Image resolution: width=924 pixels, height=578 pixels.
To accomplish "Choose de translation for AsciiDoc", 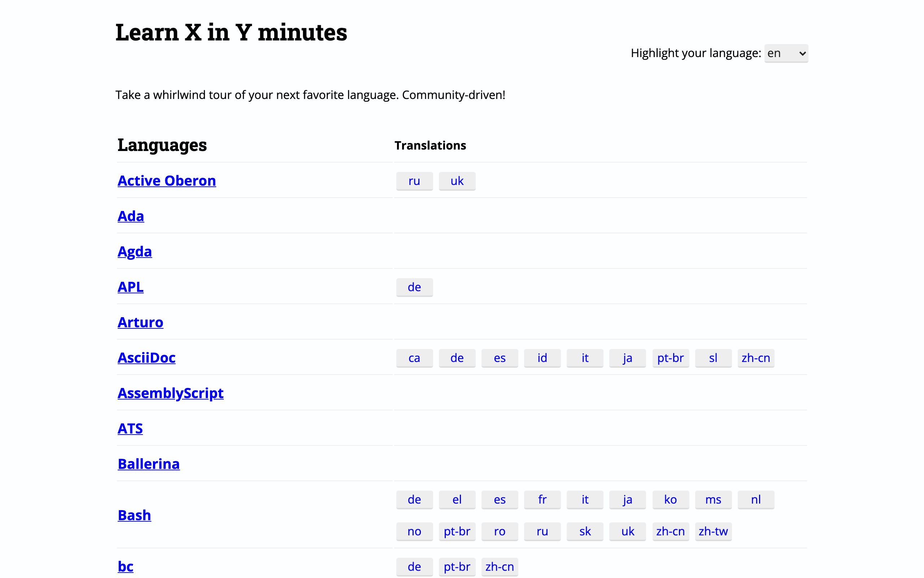I will [x=457, y=358].
